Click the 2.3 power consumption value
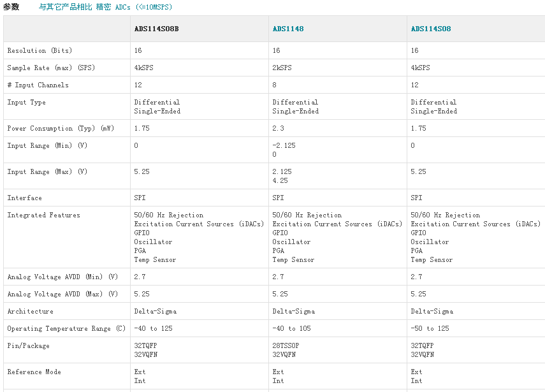This screenshot has width=545, height=392. point(278,128)
